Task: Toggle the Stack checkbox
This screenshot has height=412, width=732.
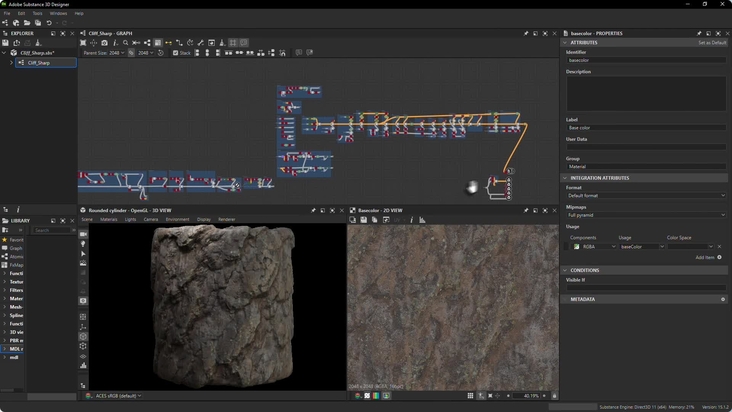Action: coord(176,53)
